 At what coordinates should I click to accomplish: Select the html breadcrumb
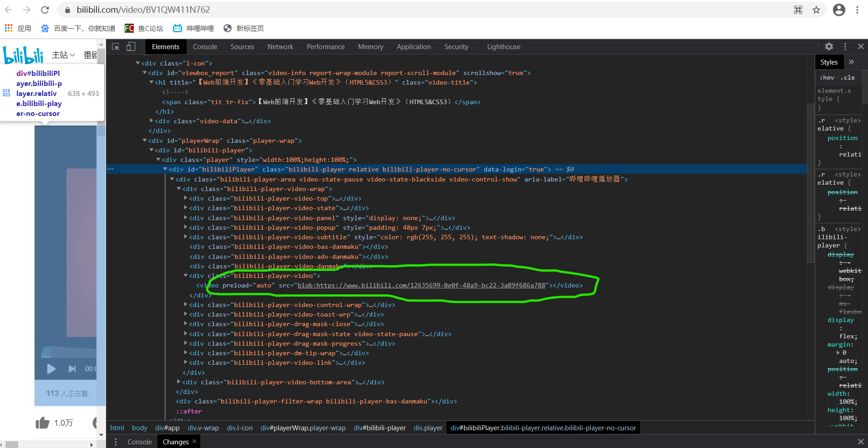click(117, 428)
